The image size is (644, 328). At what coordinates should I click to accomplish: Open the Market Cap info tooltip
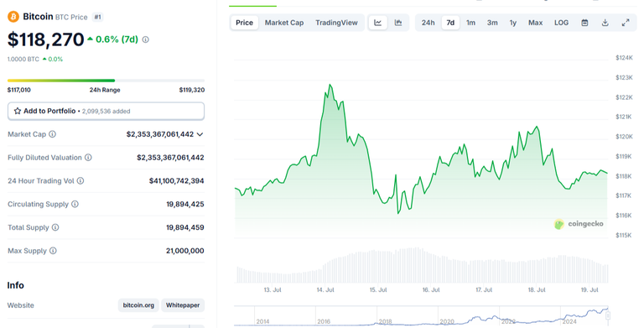pos(53,134)
